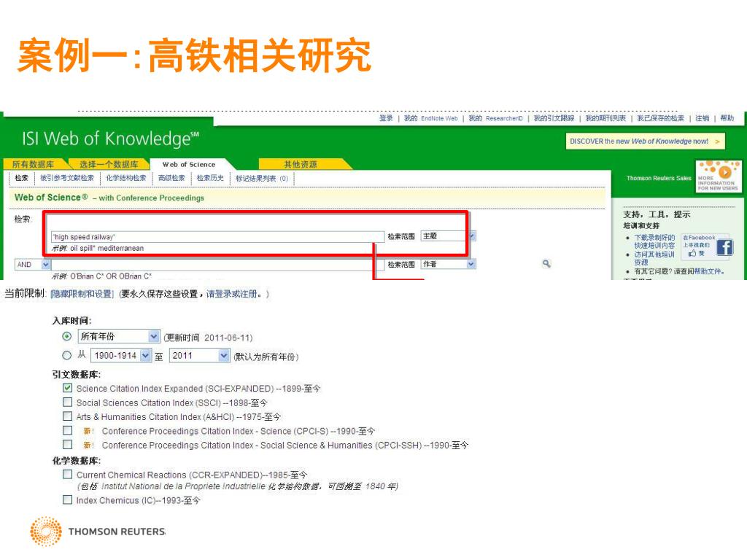This screenshot has height=560, width=747.
Task: Open 我的期刊列表 link
Action: click(605, 118)
